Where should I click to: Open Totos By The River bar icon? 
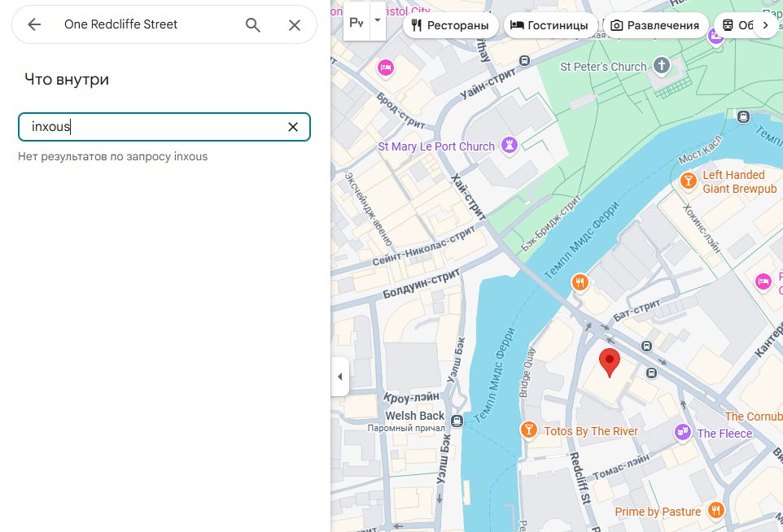529,430
